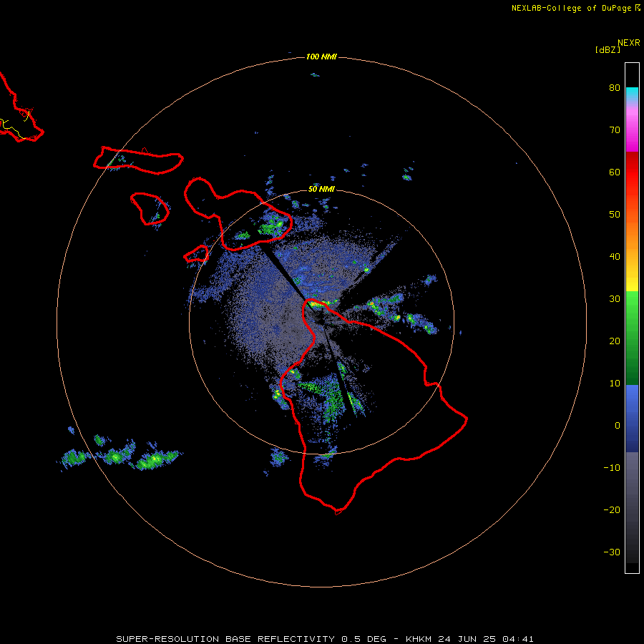The height and width of the screenshot is (644, 644).
Task: Click the cyan top of the color bar
Action: click(632, 94)
